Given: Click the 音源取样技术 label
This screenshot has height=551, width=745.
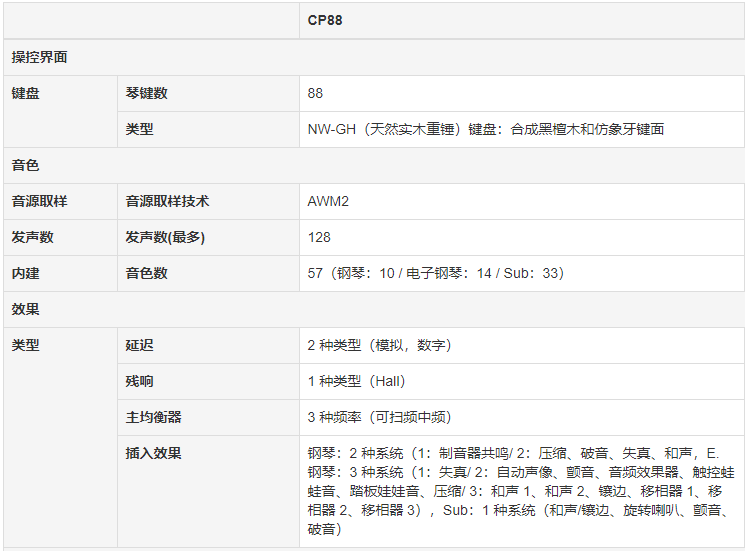Looking at the screenshot, I should [167, 201].
